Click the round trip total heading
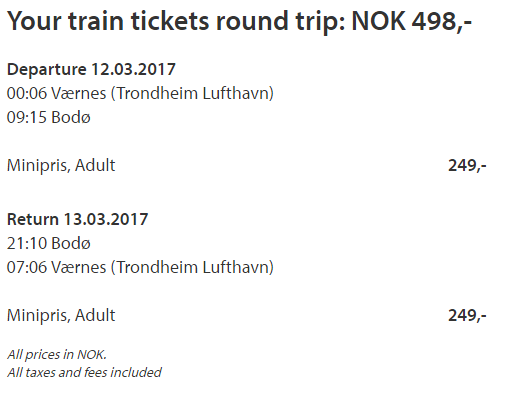 click(x=239, y=21)
